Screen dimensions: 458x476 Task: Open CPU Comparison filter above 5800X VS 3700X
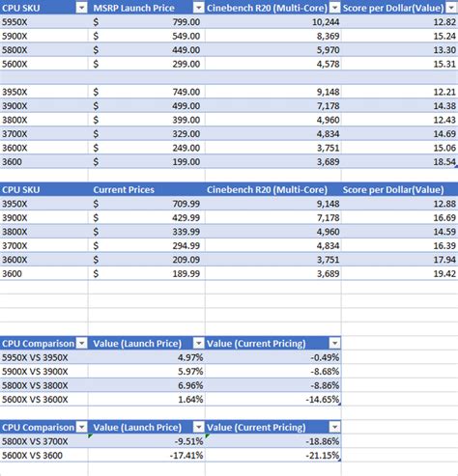82,428
